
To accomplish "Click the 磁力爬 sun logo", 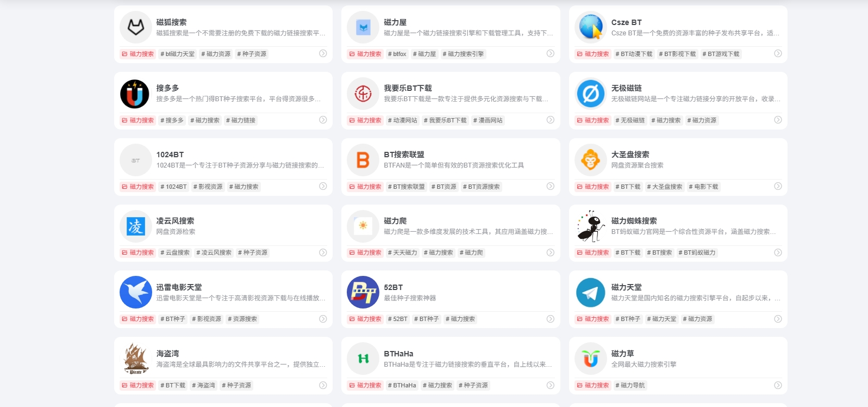I will click(x=363, y=226).
